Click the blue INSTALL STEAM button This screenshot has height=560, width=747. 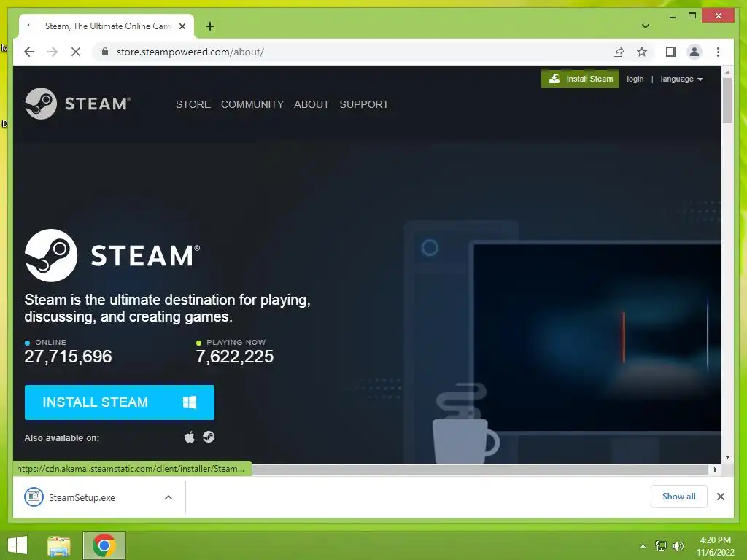click(120, 402)
